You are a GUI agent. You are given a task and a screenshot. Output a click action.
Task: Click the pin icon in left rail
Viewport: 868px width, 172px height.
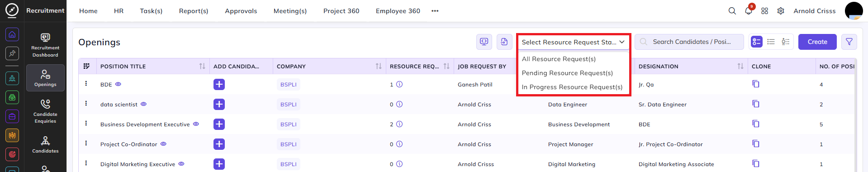[x=12, y=53]
